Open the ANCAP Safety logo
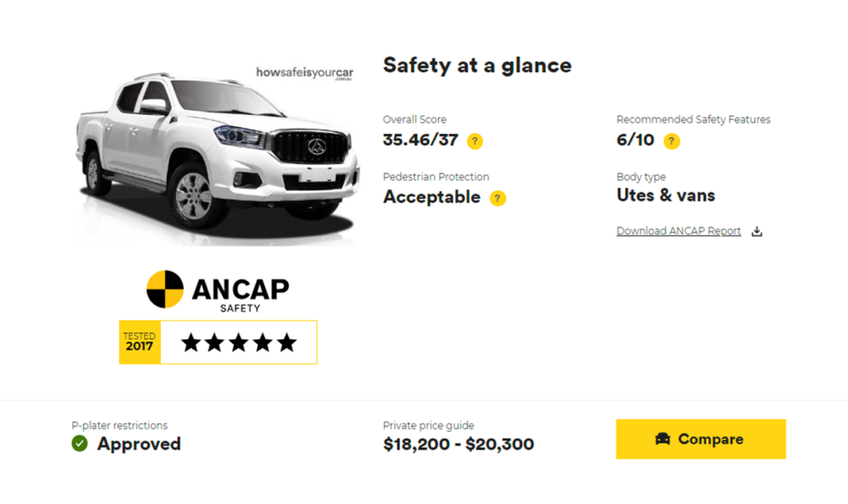Screen dimensions: 848x504 218,289
